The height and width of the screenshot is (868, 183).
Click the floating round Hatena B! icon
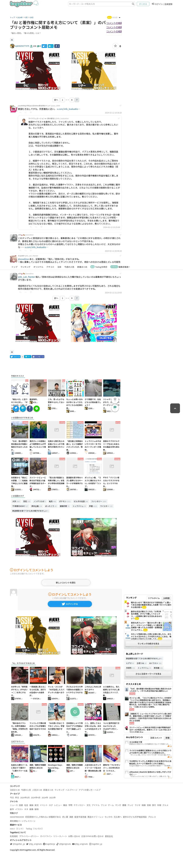(23, 408)
